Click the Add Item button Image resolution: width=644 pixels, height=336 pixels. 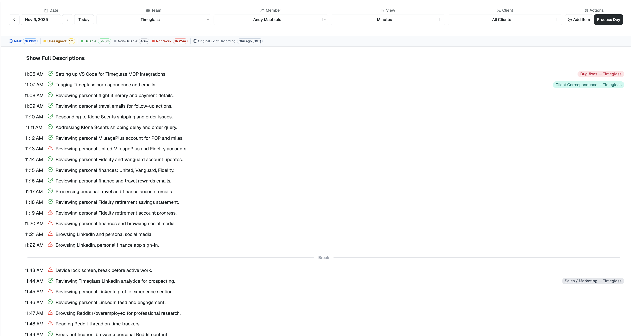[x=578, y=19]
